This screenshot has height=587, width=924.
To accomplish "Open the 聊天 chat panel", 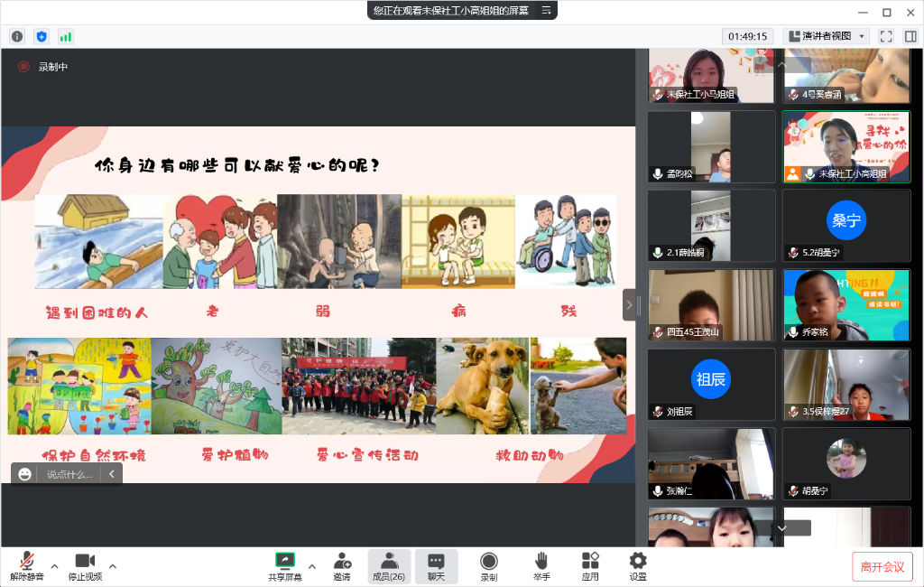I will (x=436, y=566).
